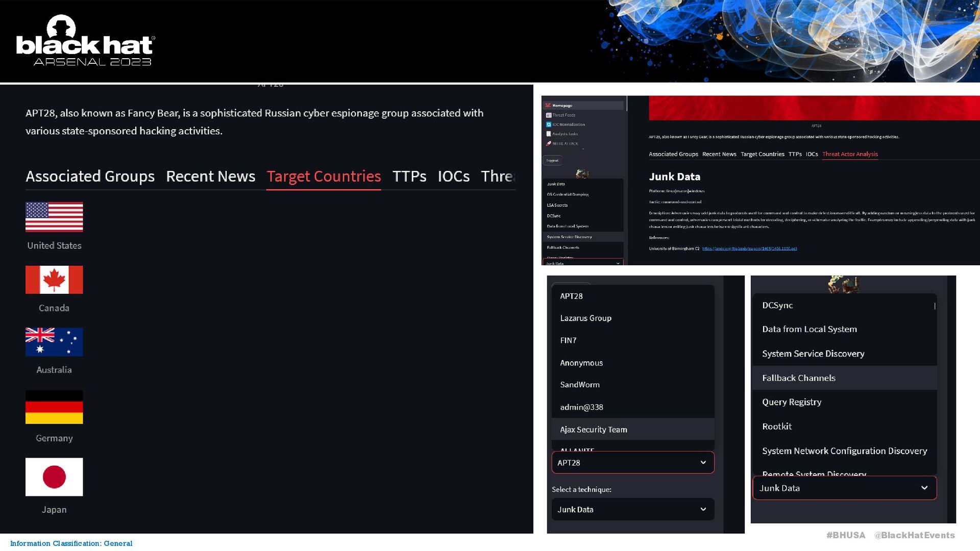This screenshot has width=980, height=551.
Task: Click the Black Hat Arsenal 2023 logo
Action: pyautogui.click(x=85, y=41)
